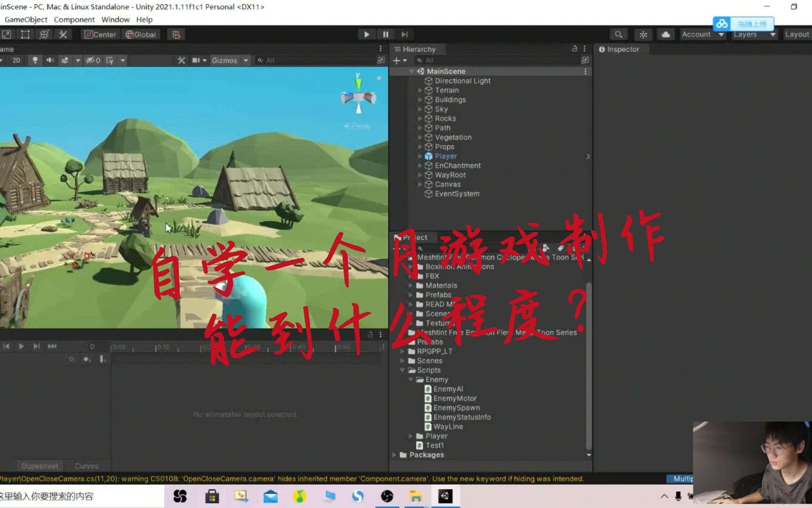Open the GameObject menu
812x508 pixels.
pyautogui.click(x=26, y=19)
